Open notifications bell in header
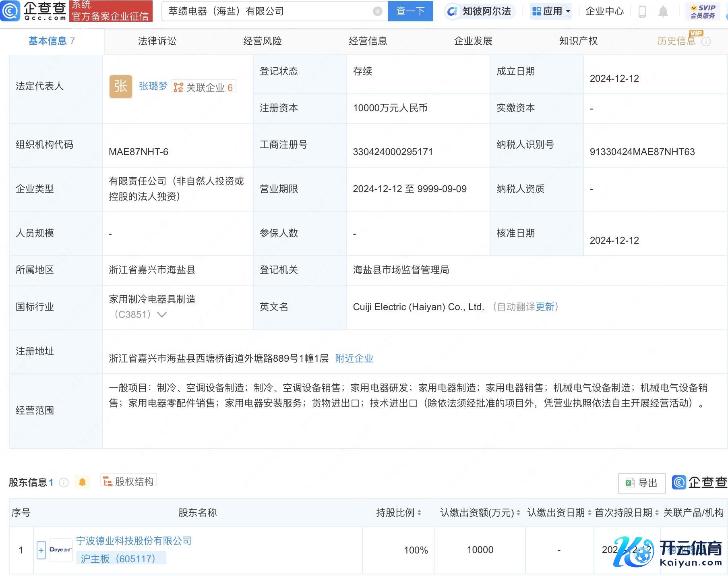Viewport: 728px width, 576px height. (663, 12)
